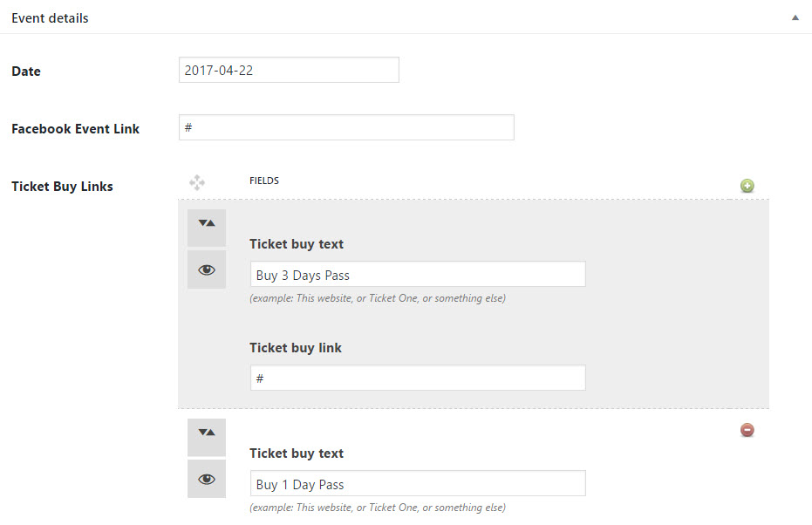Image resolution: width=812 pixels, height=525 pixels.
Task: Click the Date label
Action: 26,72
